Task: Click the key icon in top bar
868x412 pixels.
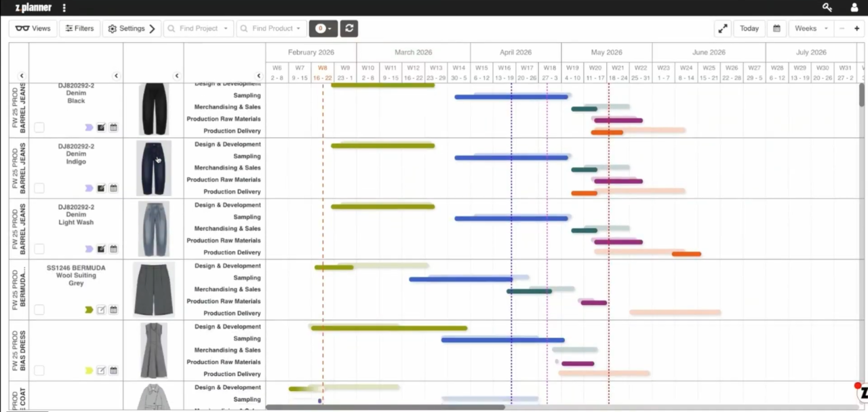Action: pyautogui.click(x=827, y=7)
